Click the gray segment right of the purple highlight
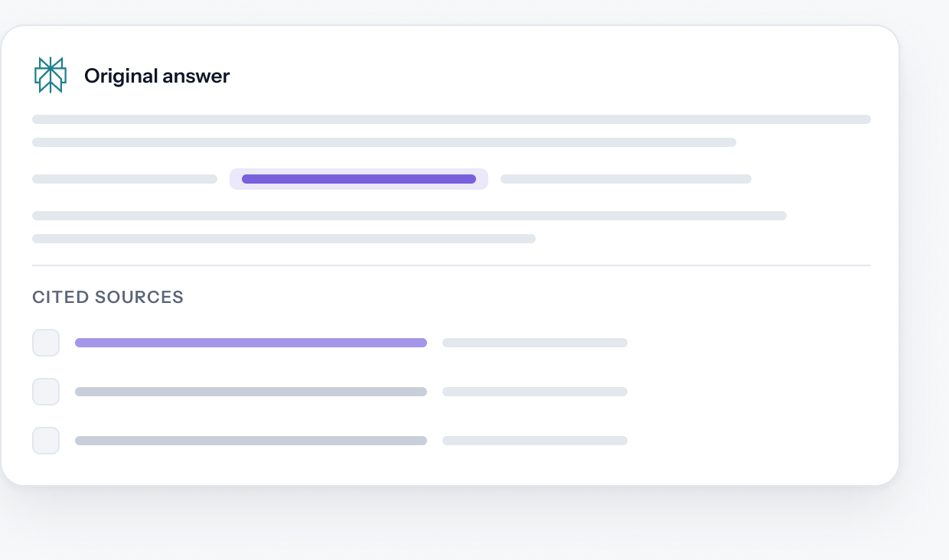 [x=626, y=179]
